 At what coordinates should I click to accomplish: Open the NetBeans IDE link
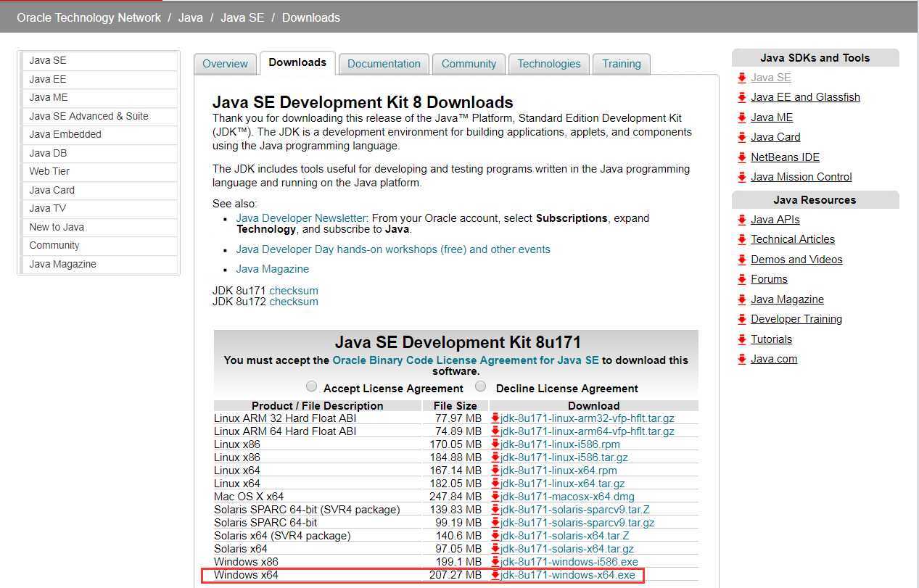point(785,157)
